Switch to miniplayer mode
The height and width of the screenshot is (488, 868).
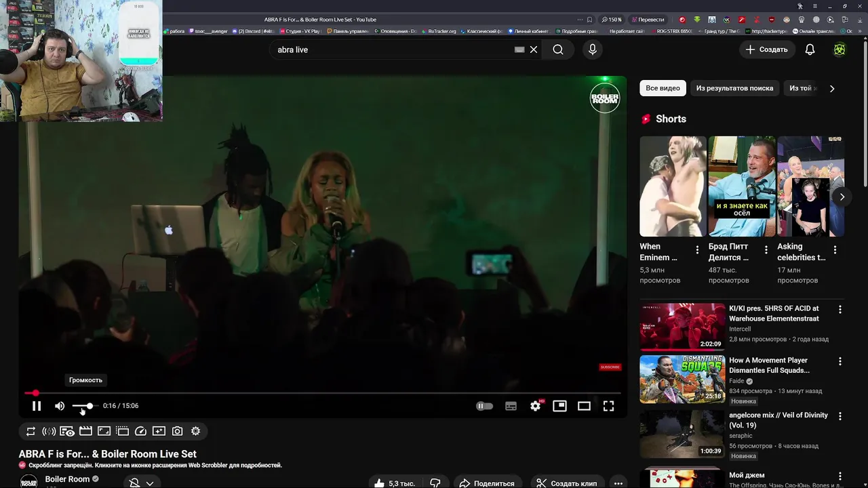[559, 406]
